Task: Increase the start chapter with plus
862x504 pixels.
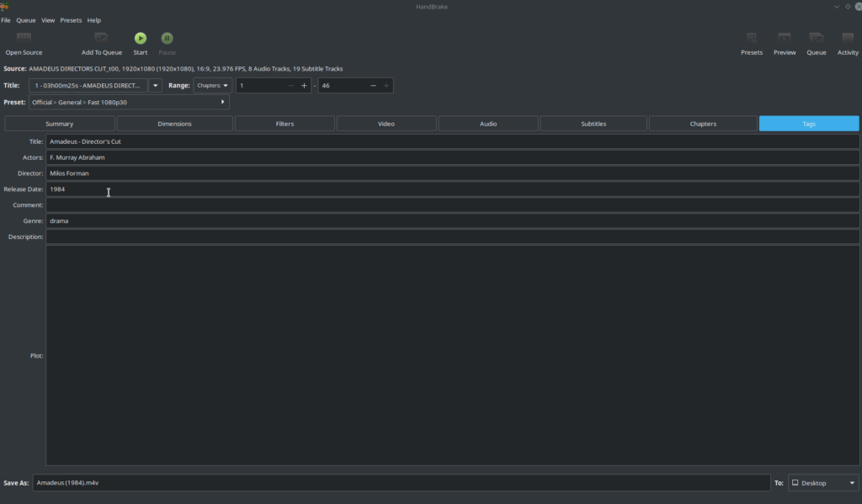Action: point(304,85)
